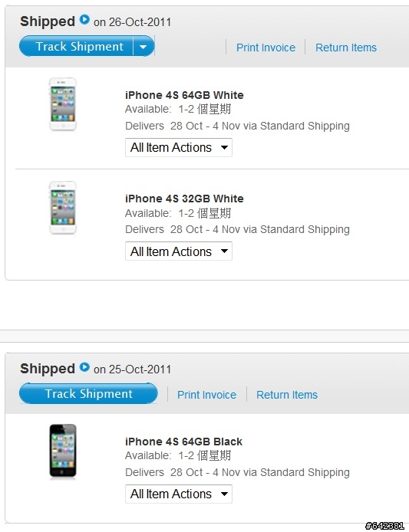The width and height of the screenshot is (409, 532).
Task: Expand All Item Actions for iPhone 64GB White
Action: [x=179, y=148]
